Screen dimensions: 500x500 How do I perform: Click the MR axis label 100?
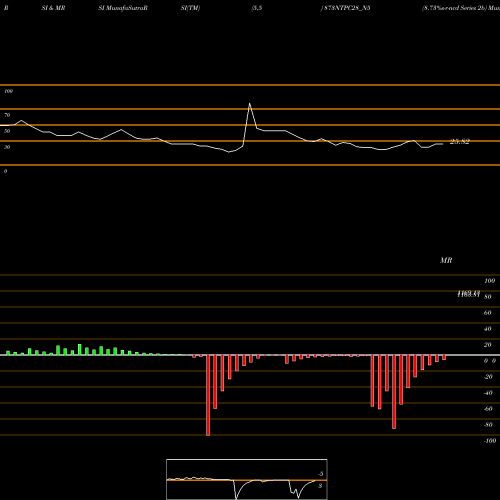pyautogui.click(x=489, y=281)
